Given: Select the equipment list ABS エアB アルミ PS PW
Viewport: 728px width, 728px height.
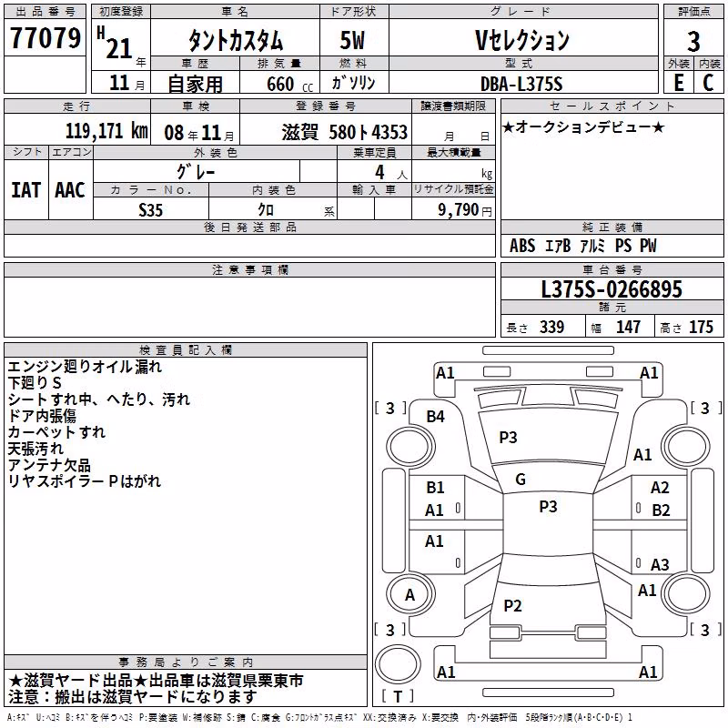Looking at the screenshot, I should (583, 246).
